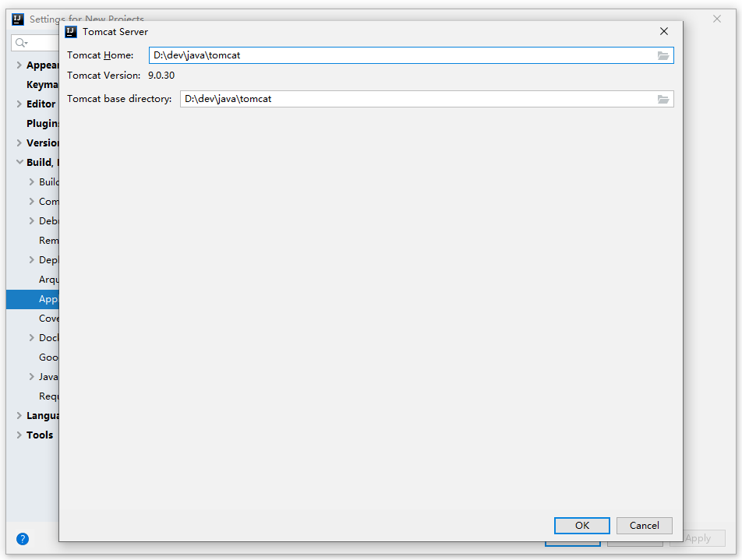
Task: Expand the Docker subnode
Action: (x=32, y=338)
